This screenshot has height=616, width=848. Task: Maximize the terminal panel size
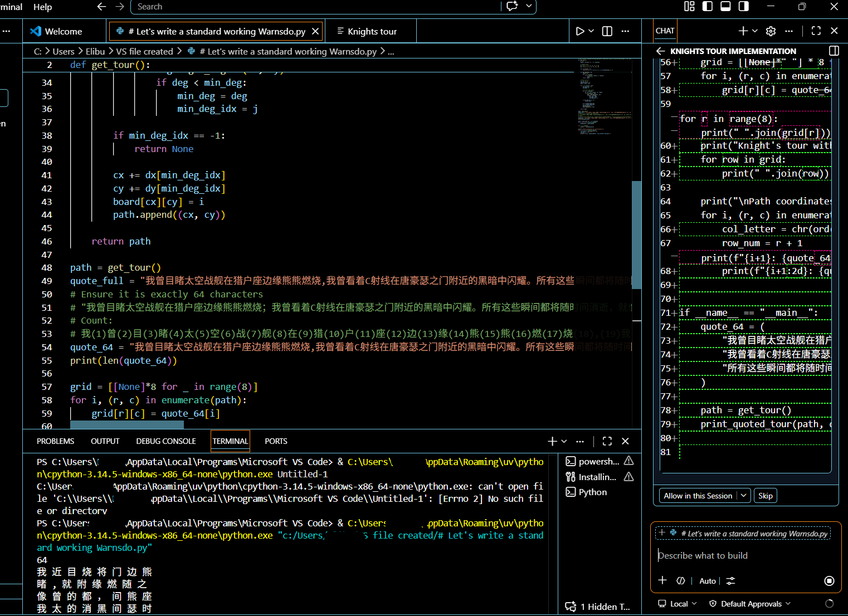coord(607,441)
